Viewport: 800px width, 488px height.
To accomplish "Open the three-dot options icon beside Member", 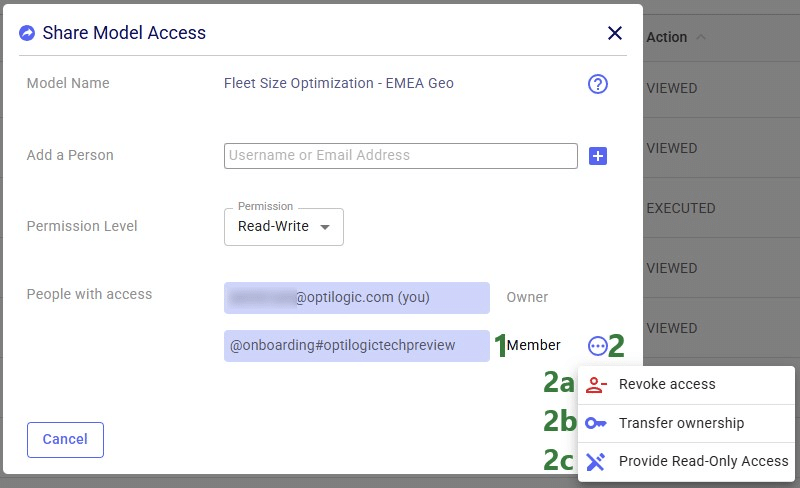I will point(597,346).
